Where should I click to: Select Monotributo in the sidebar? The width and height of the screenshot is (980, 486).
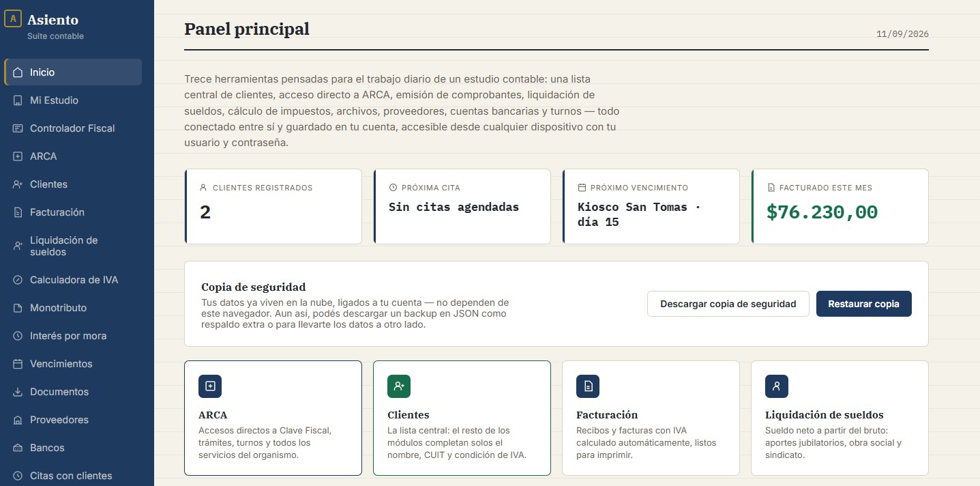pyautogui.click(x=73, y=308)
